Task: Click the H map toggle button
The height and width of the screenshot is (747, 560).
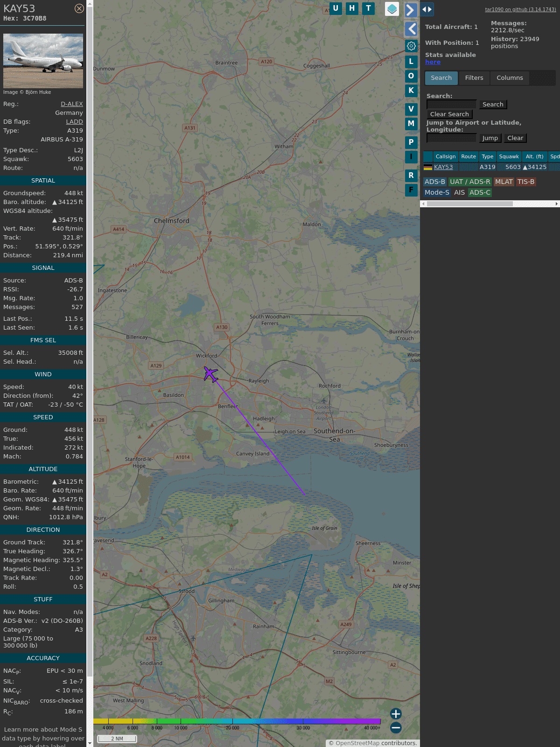Action: (x=352, y=8)
